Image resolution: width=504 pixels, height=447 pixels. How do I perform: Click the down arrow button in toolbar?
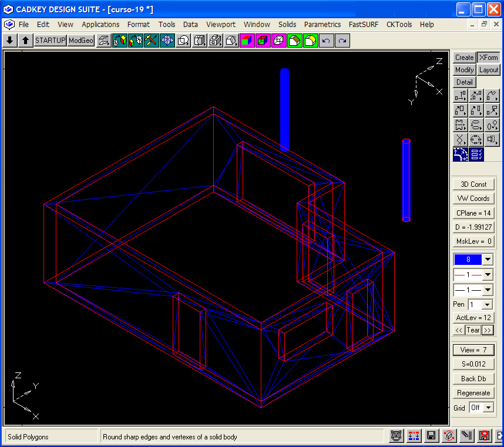click(10, 41)
